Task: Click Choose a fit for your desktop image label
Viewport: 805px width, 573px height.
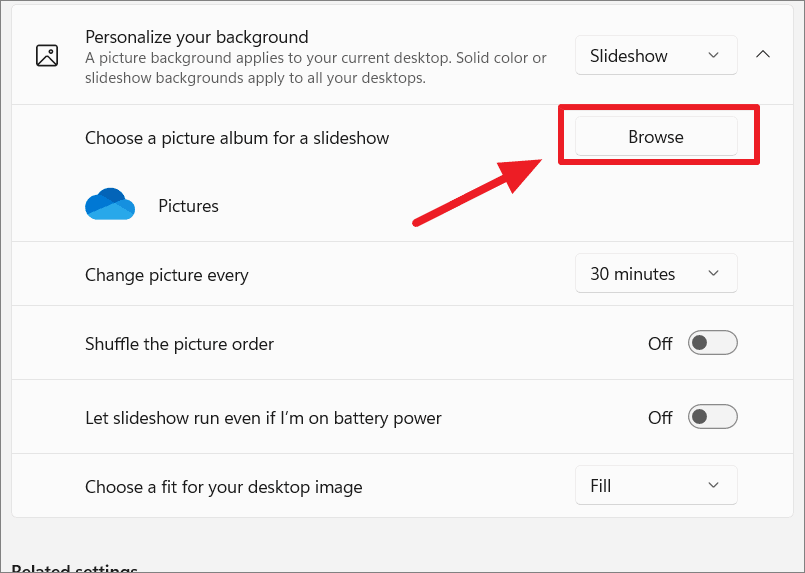Action: [224, 487]
